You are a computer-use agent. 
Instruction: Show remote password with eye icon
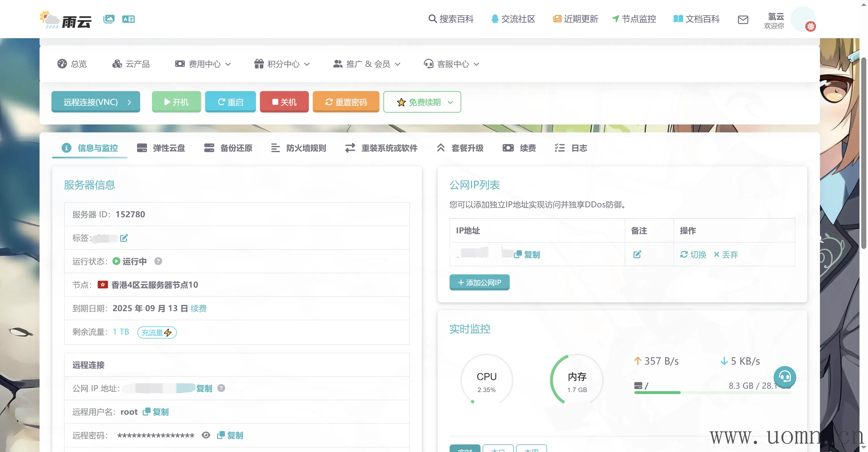pos(206,436)
